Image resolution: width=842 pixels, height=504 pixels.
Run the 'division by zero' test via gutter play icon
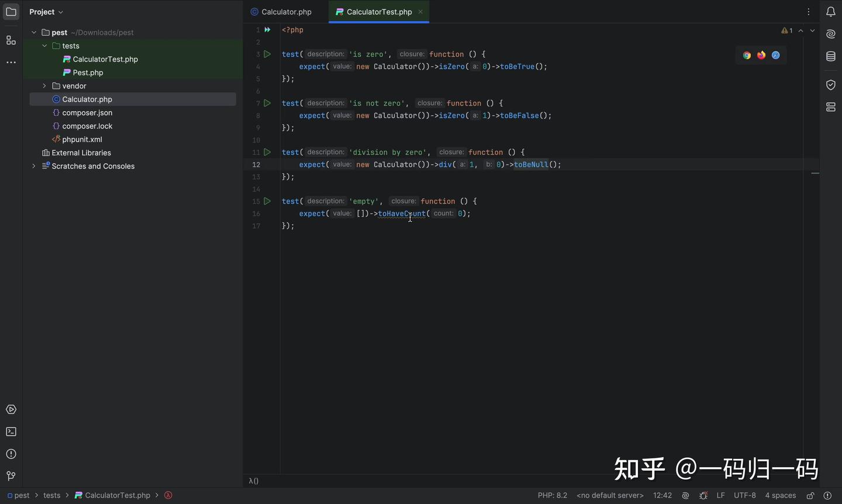pos(267,152)
